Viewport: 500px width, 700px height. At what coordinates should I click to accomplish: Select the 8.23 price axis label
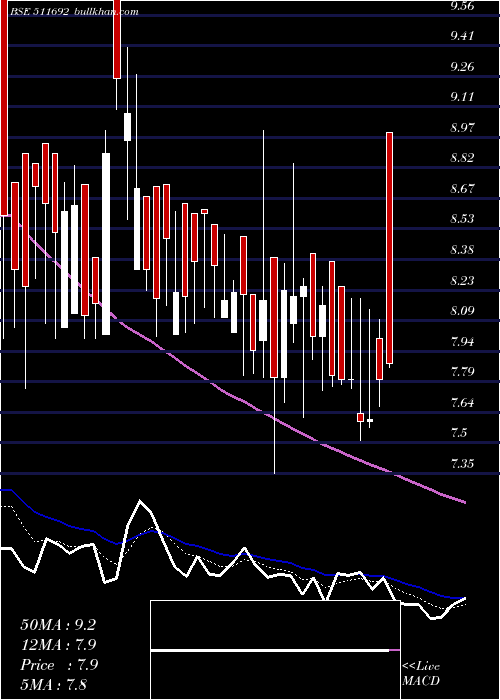tap(462, 281)
